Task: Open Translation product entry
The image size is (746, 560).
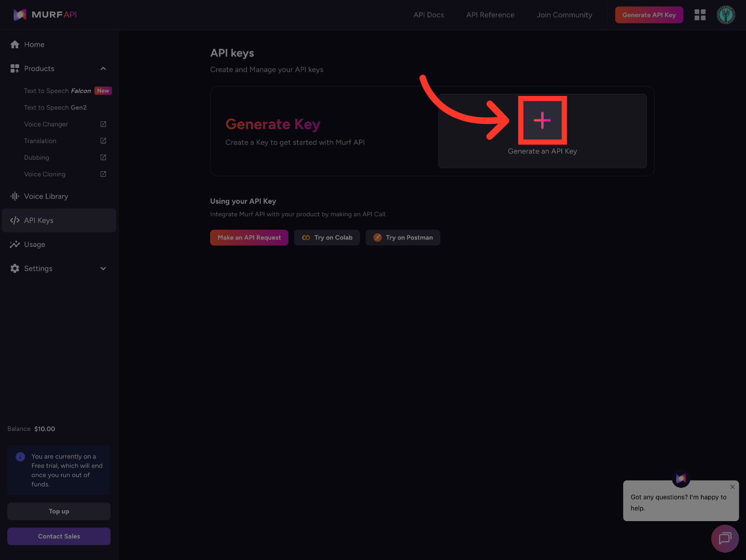Action: tap(40, 141)
